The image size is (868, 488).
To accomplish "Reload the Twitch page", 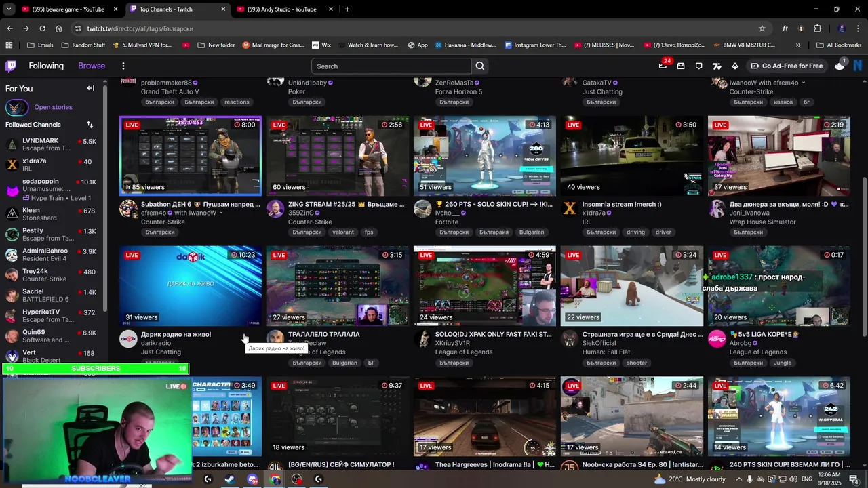I will [x=42, y=28].
